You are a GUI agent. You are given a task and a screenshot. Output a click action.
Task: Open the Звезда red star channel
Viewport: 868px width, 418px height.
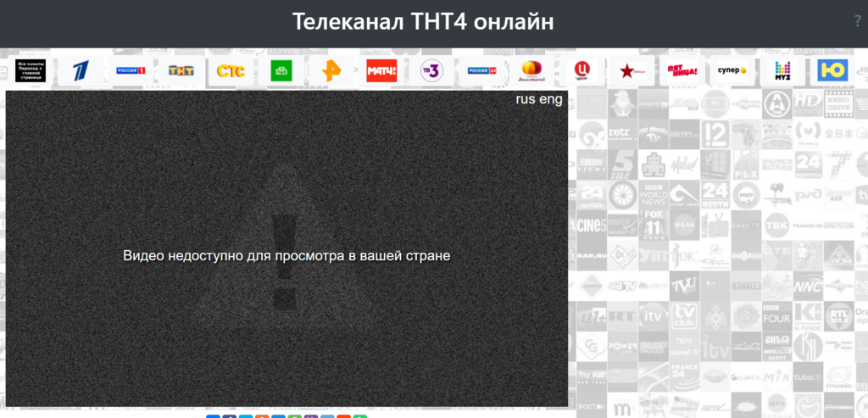(632, 71)
